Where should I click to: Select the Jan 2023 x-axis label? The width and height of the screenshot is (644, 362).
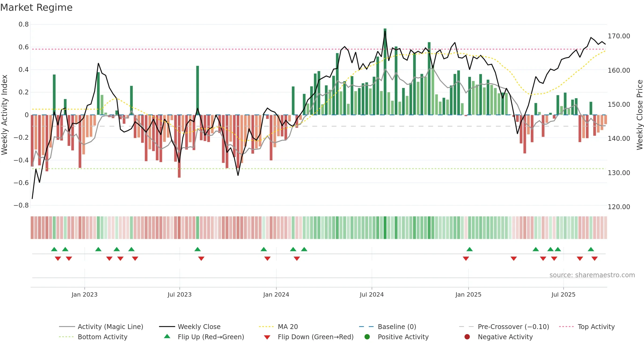click(85, 294)
